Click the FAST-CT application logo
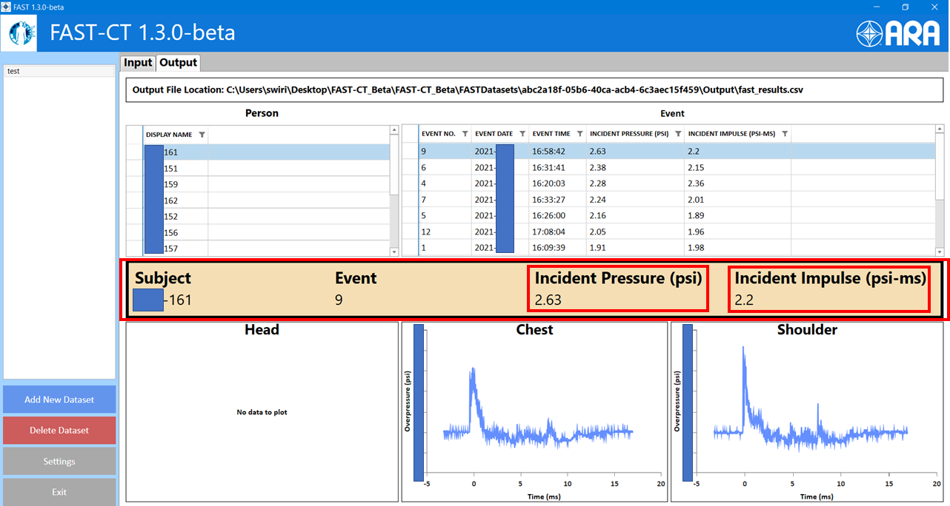Image resolution: width=950 pixels, height=506 pixels. [22, 33]
